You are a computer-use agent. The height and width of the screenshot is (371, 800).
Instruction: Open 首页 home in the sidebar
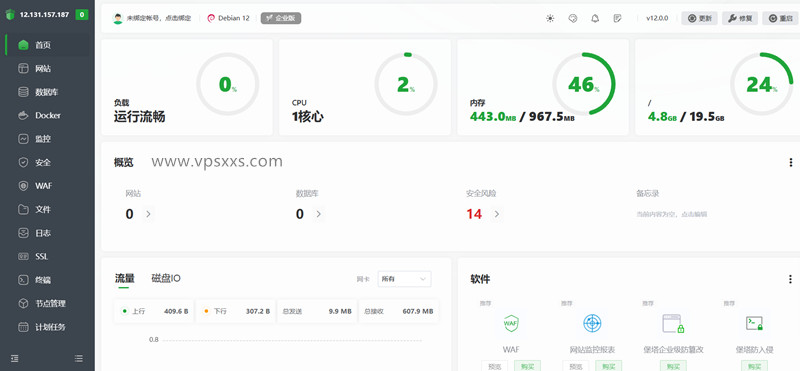pyautogui.click(x=47, y=45)
